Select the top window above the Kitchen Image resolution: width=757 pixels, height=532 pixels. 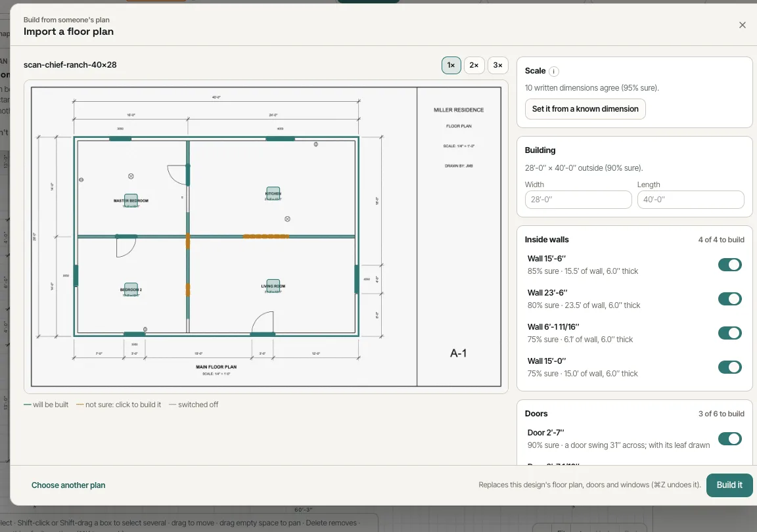pos(280,139)
